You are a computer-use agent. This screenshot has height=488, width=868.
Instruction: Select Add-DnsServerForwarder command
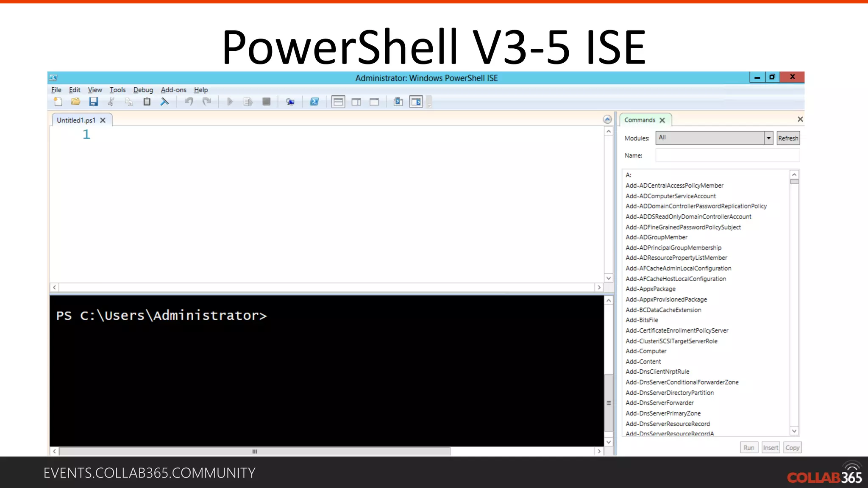(659, 403)
